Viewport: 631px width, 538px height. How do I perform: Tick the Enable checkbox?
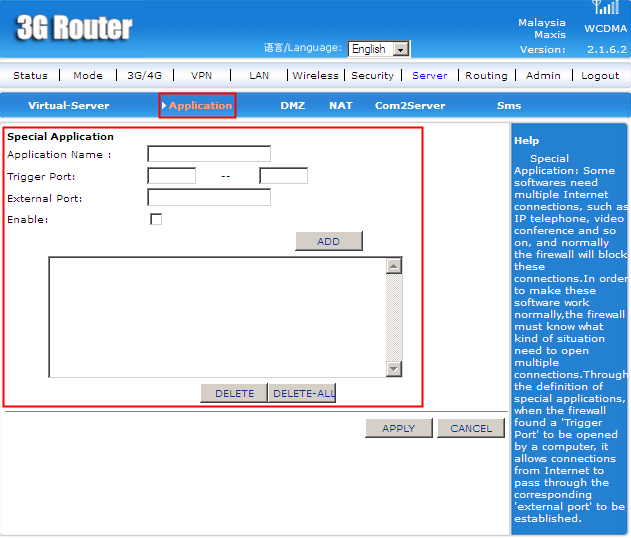tap(155, 219)
